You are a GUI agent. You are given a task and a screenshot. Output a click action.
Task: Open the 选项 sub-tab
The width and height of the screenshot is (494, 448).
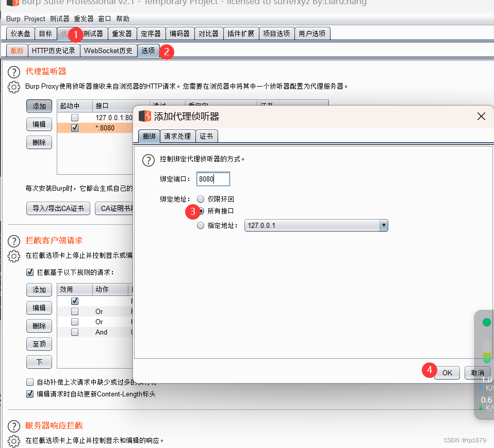[x=148, y=51]
